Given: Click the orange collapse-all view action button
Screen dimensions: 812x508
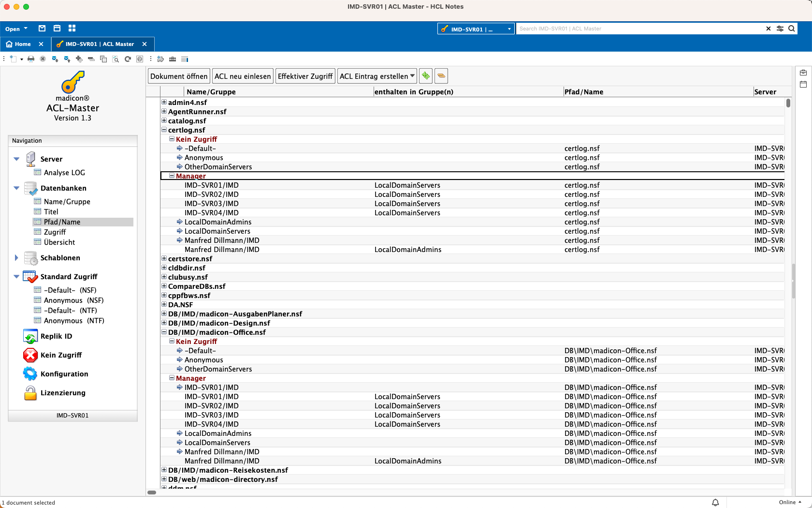Looking at the screenshot, I should click(x=441, y=76).
